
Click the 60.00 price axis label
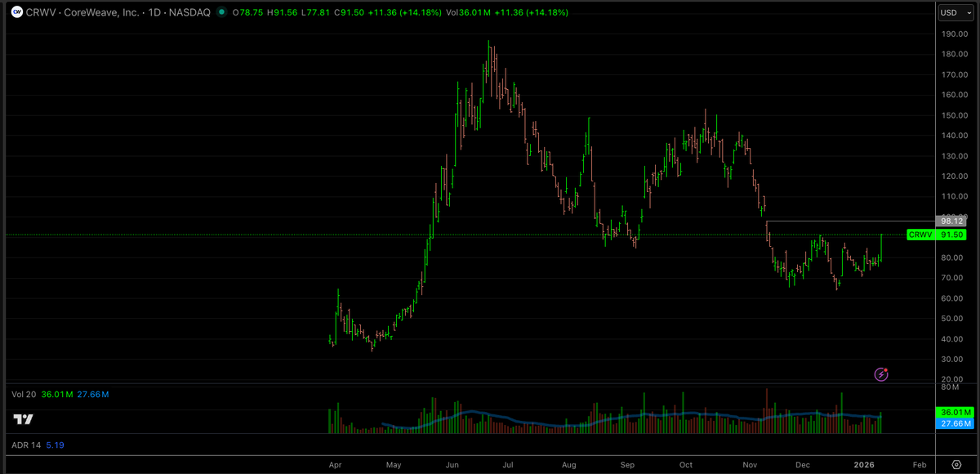(x=951, y=298)
